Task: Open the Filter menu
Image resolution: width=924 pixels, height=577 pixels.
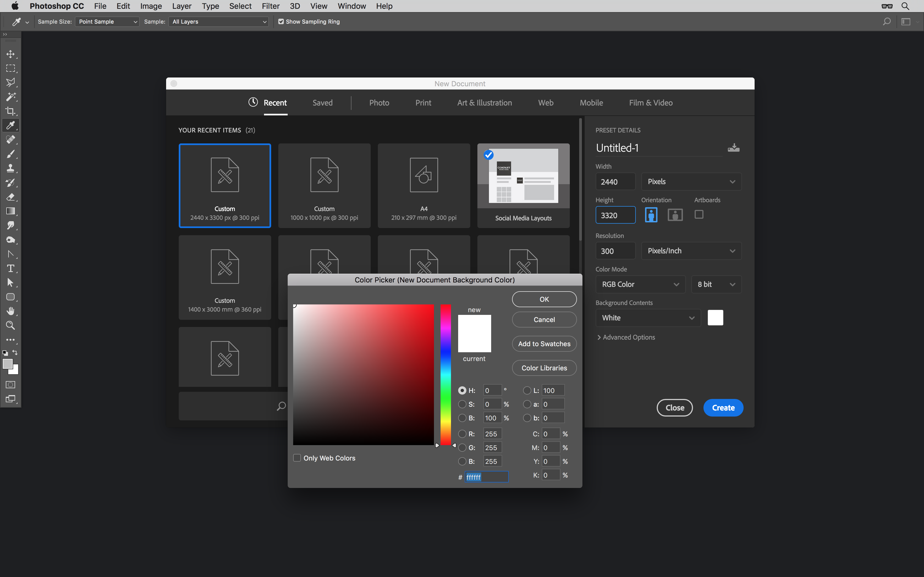Action: [270, 6]
